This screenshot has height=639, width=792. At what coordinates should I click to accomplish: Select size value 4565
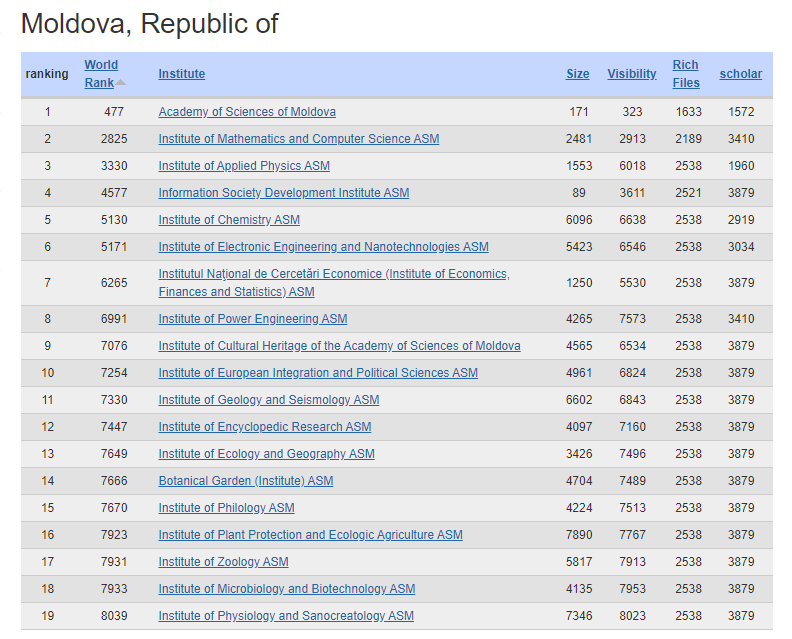pyautogui.click(x=579, y=346)
